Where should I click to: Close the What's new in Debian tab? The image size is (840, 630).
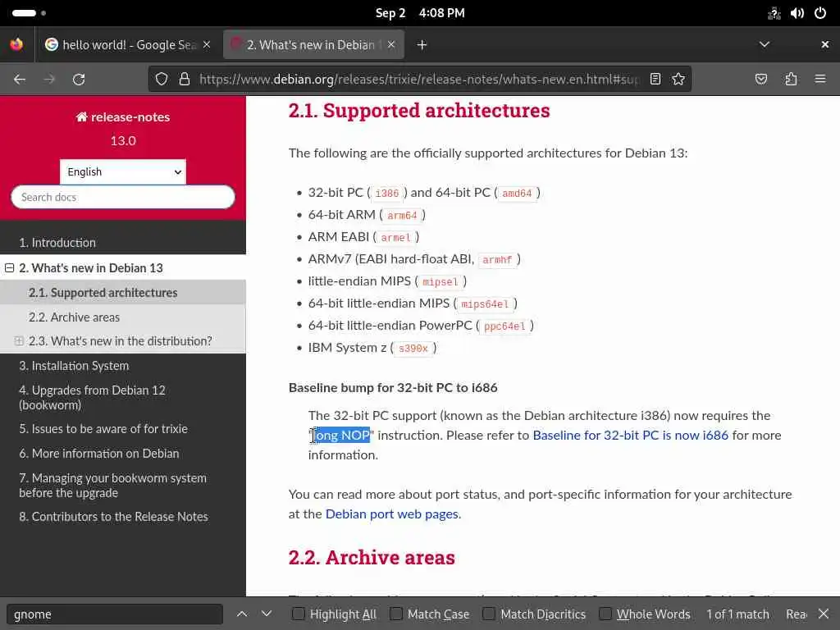pyautogui.click(x=391, y=44)
